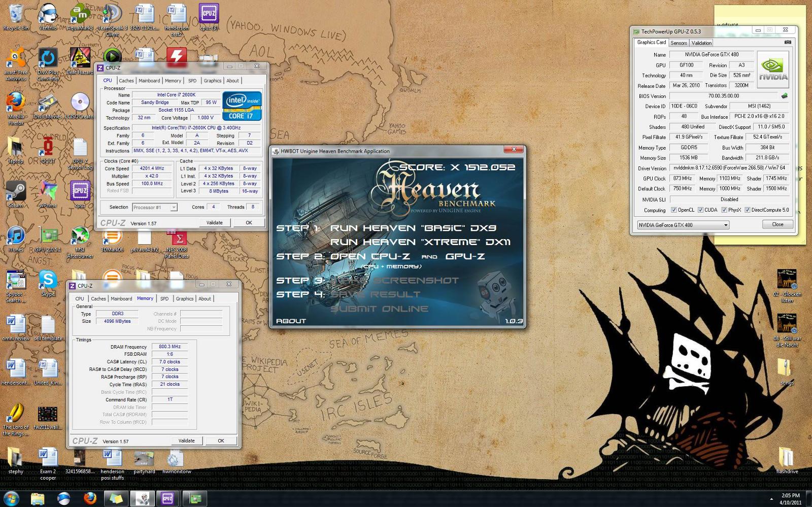Toggle CUDA checkbox in GPU-Z
Viewport: 812px width, 507px height.
(x=700, y=210)
